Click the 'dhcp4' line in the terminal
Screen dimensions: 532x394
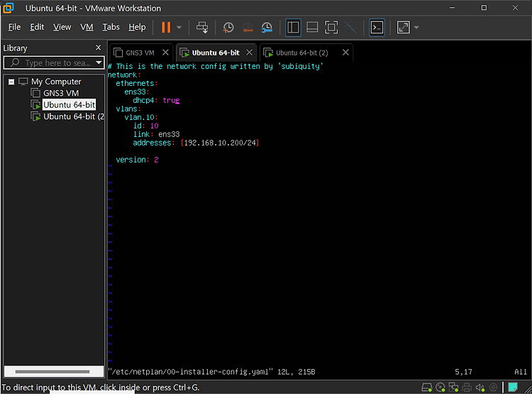[x=156, y=100]
